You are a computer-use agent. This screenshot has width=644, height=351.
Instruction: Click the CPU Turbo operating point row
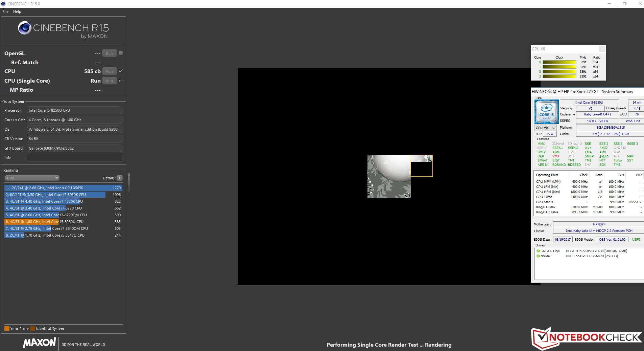click(589, 197)
